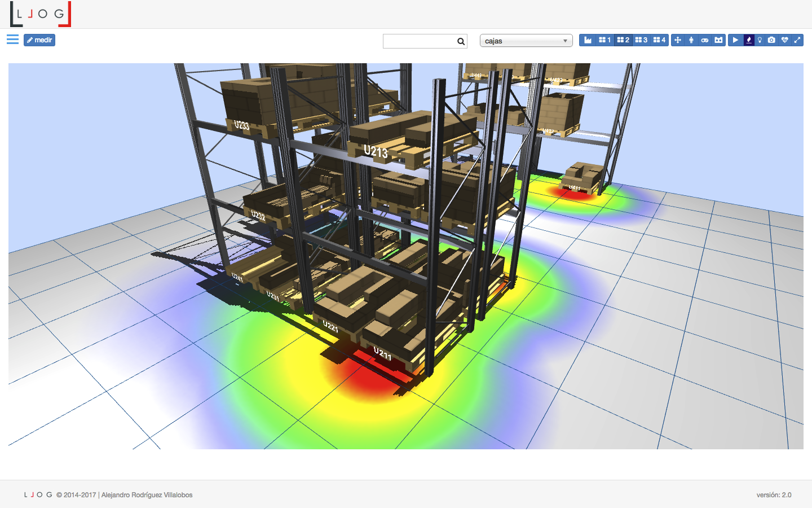This screenshot has width=812, height=508.
Task: Take a screenshot with camera icon
Action: [x=771, y=40]
